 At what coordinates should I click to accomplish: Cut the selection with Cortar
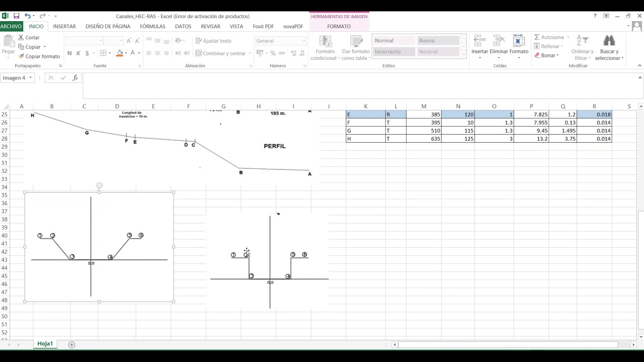(29, 38)
